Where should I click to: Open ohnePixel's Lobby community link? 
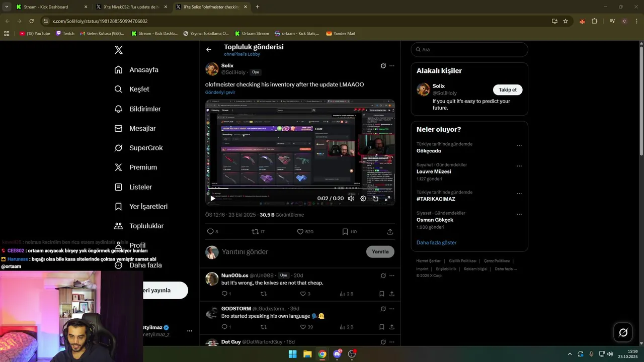pos(242,54)
